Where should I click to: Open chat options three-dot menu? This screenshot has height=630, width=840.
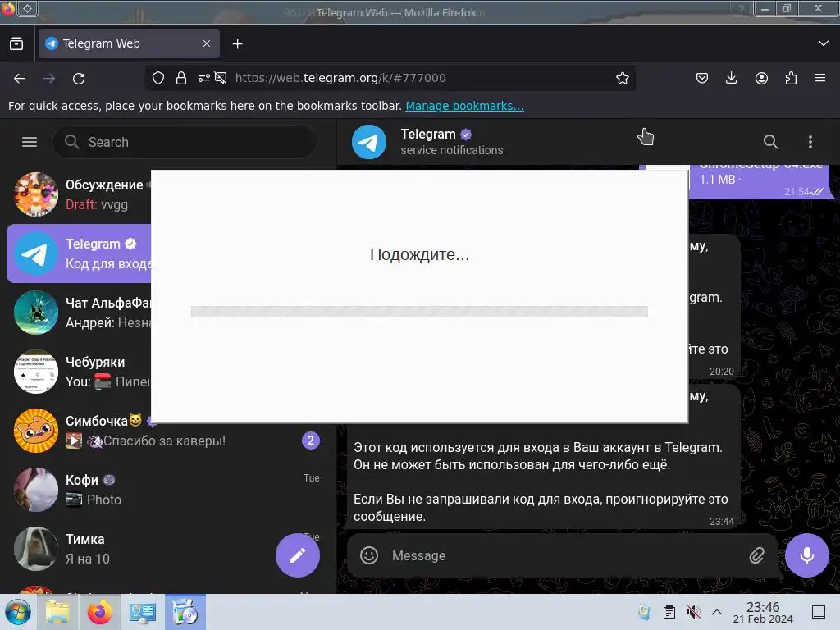(x=810, y=142)
